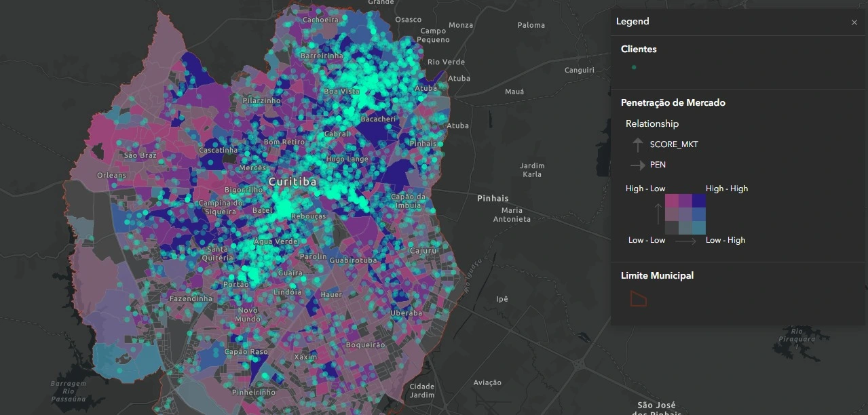Click the Aviação map label
The image size is (868, 415).
point(487,382)
